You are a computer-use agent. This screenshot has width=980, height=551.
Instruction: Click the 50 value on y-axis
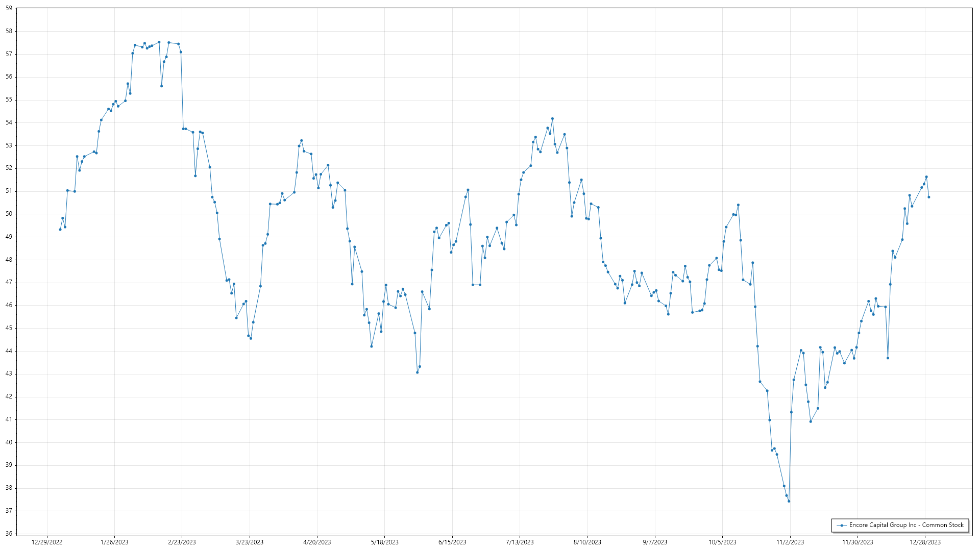(9, 214)
